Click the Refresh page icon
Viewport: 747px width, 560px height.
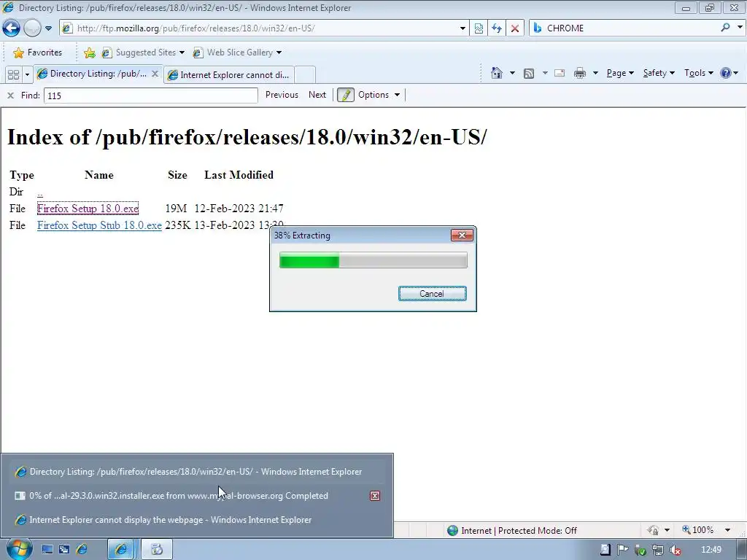tap(496, 28)
